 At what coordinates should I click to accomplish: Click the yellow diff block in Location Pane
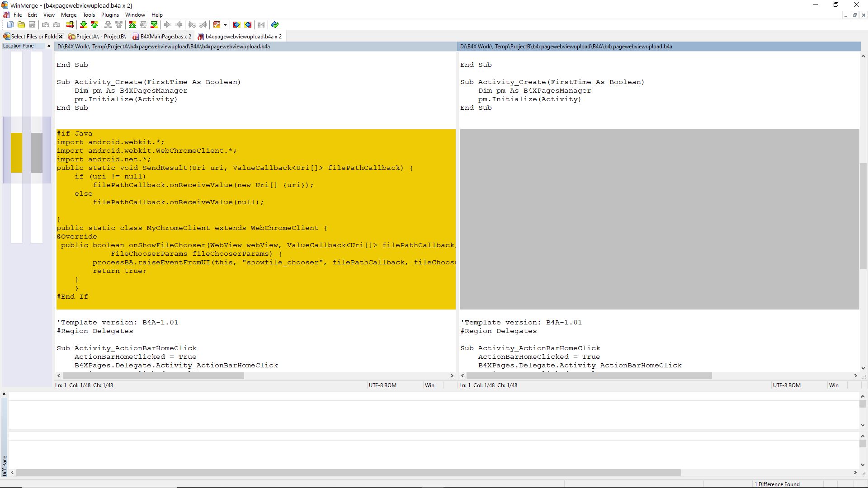(16, 153)
